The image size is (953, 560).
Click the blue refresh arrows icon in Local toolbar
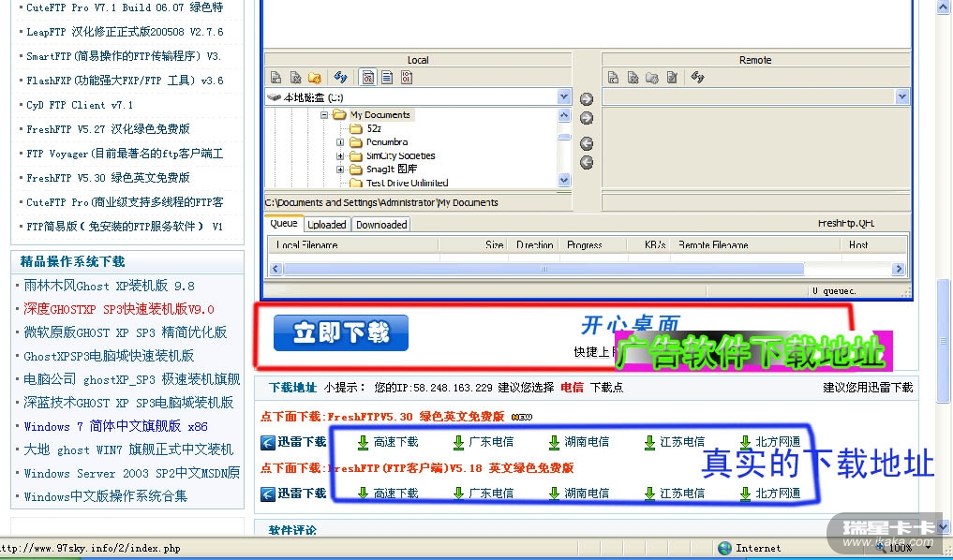340,77
